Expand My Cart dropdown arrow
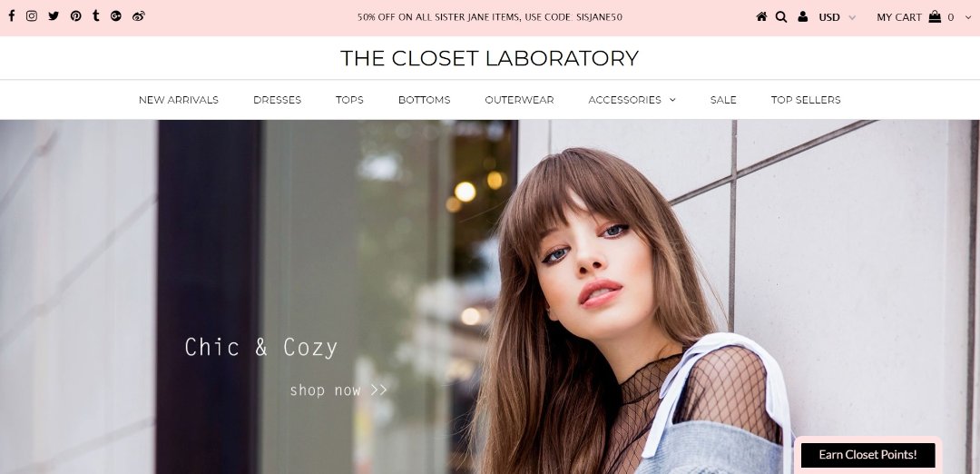 tap(968, 17)
